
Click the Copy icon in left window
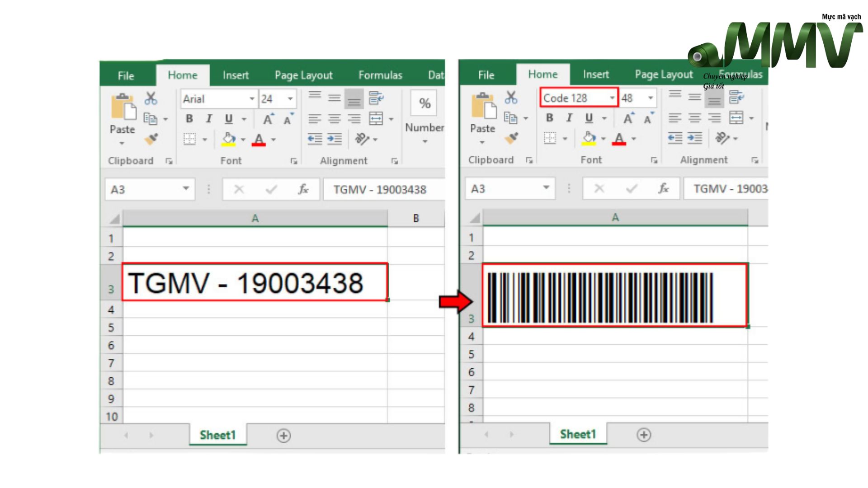point(150,119)
